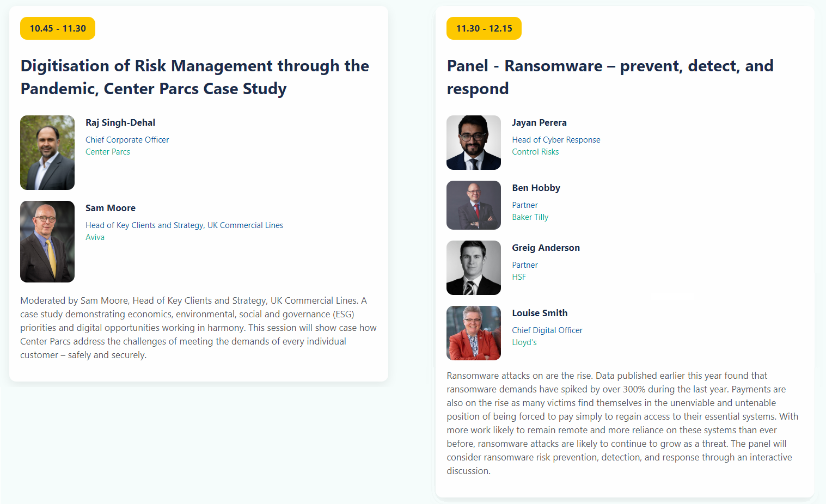Select the Jayan Perera speaker name

539,122
